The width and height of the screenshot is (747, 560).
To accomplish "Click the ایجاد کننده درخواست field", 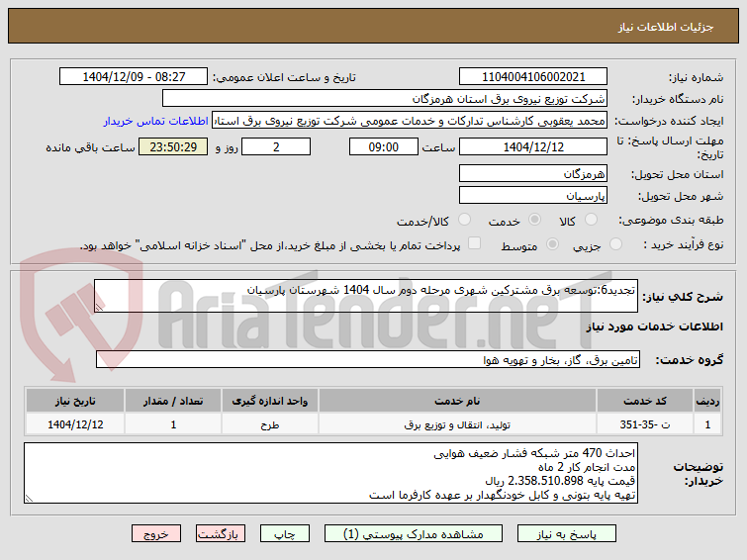I will 410,121.
